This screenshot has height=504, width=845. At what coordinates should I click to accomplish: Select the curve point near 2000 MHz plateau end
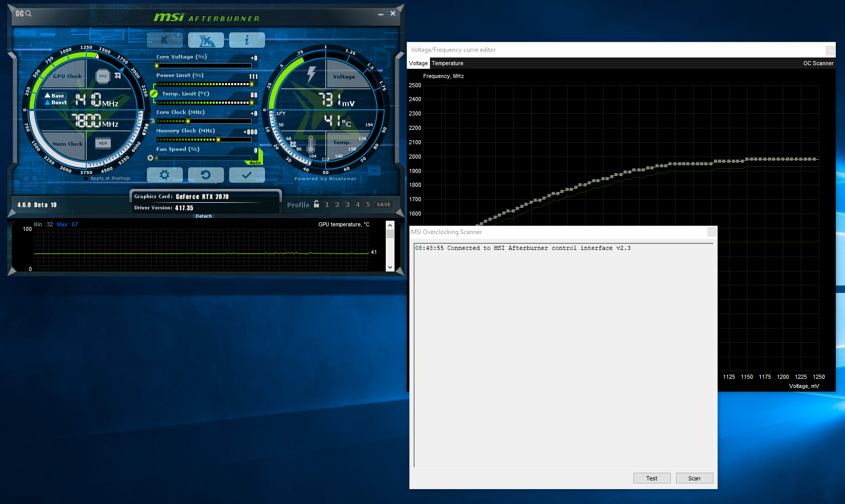pos(815,159)
